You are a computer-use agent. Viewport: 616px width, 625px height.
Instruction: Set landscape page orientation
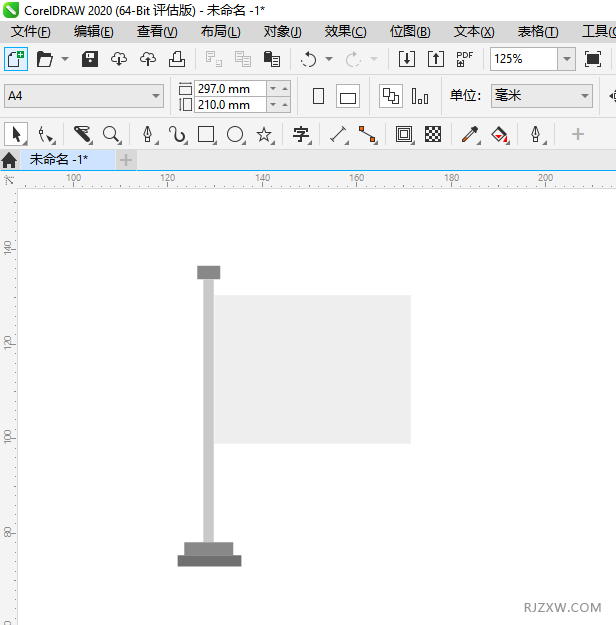(348, 96)
